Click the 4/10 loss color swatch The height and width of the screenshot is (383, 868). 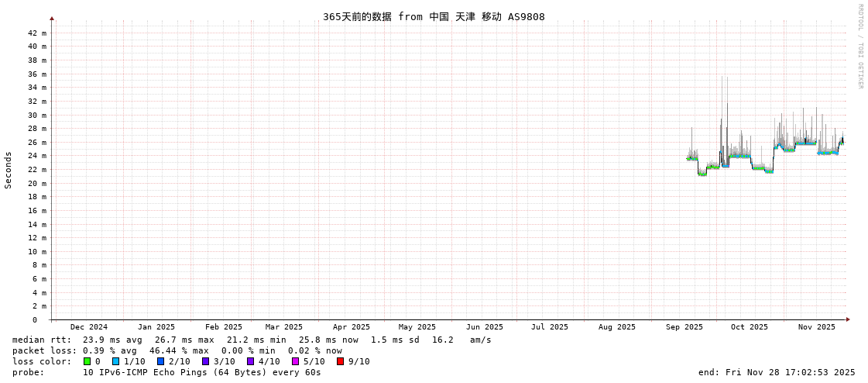click(x=250, y=361)
